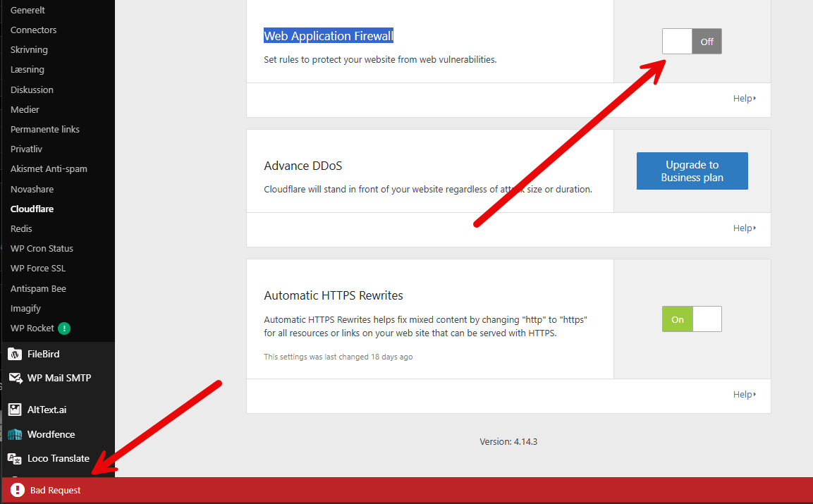The image size is (813, 504).
Task: Open Akismet Anti-spam settings link
Action: point(49,169)
